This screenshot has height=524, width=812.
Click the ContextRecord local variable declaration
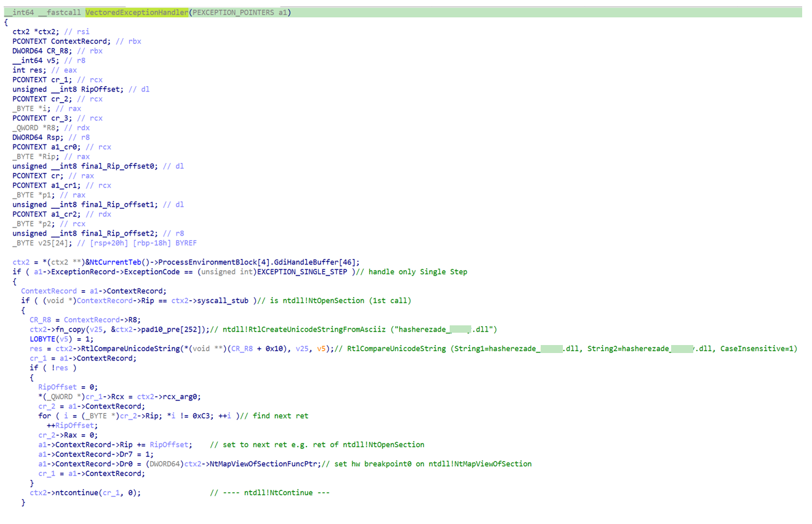tap(77, 41)
